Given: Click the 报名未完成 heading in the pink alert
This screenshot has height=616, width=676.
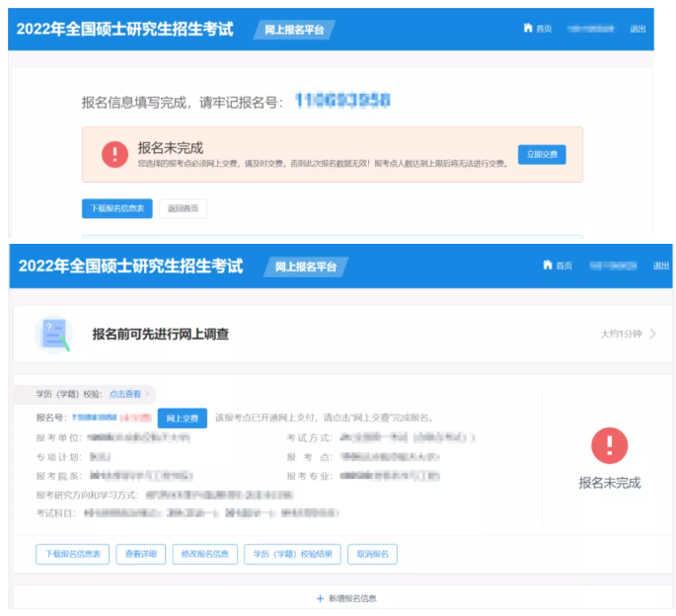Looking at the screenshot, I should [x=171, y=148].
